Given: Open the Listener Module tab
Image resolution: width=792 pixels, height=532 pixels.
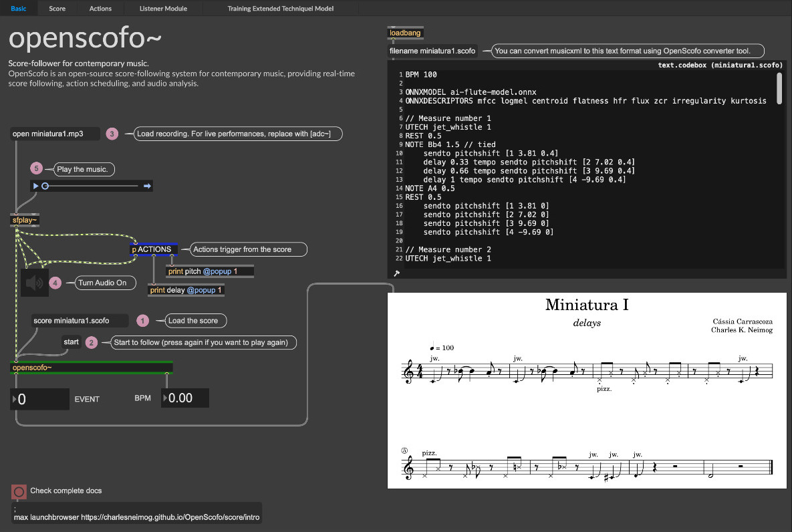Looking at the screenshot, I should 163,8.
